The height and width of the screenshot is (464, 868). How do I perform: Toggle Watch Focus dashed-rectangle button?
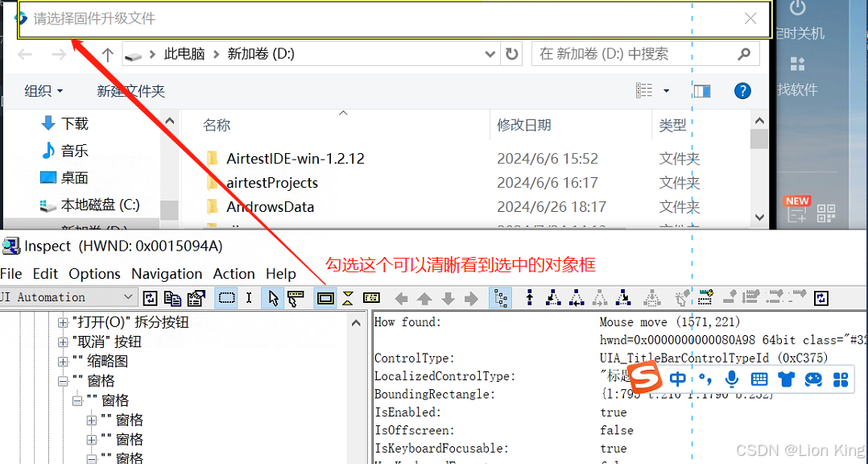pos(226,298)
